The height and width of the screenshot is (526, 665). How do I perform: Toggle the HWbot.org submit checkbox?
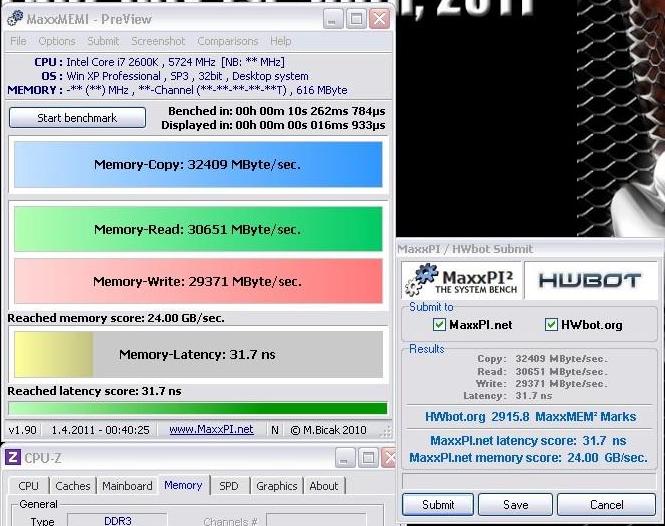(x=551, y=325)
